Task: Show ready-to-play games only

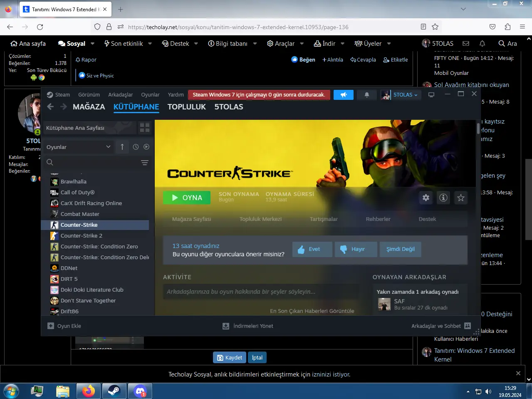Action: click(146, 147)
